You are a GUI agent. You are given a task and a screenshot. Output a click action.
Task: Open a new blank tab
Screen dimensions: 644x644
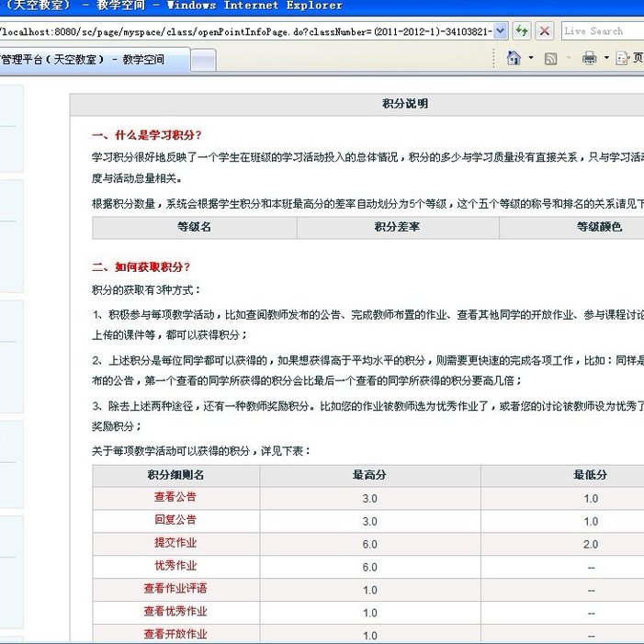tap(203, 61)
